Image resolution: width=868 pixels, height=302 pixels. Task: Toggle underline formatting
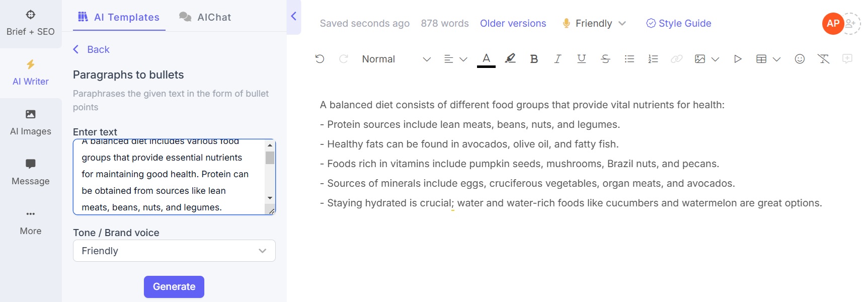[582, 59]
